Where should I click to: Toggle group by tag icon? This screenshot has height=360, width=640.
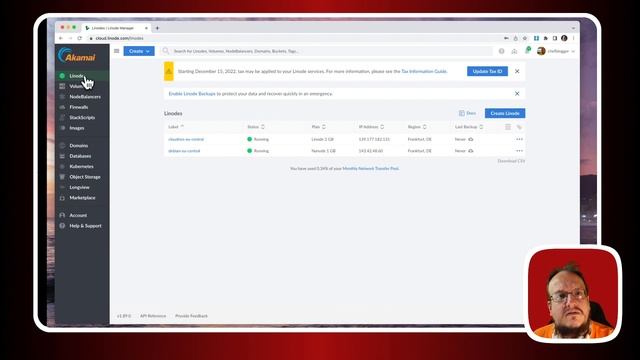coord(519,127)
